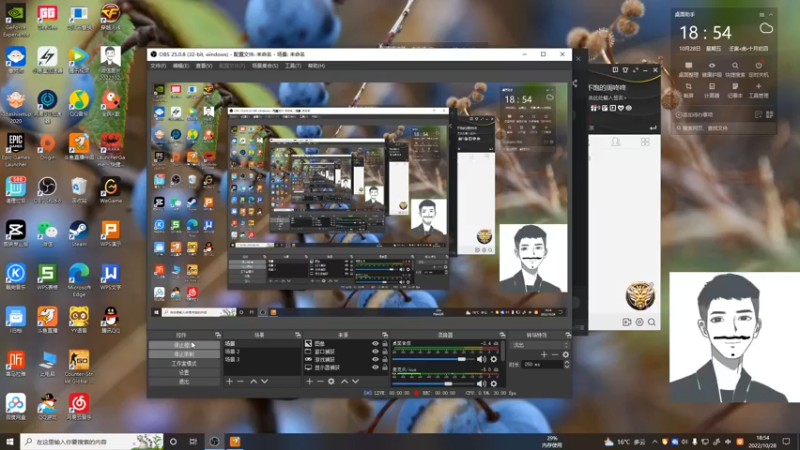Enable Studio Mode button
This screenshot has width=800, height=450.
click(x=184, y=363)
